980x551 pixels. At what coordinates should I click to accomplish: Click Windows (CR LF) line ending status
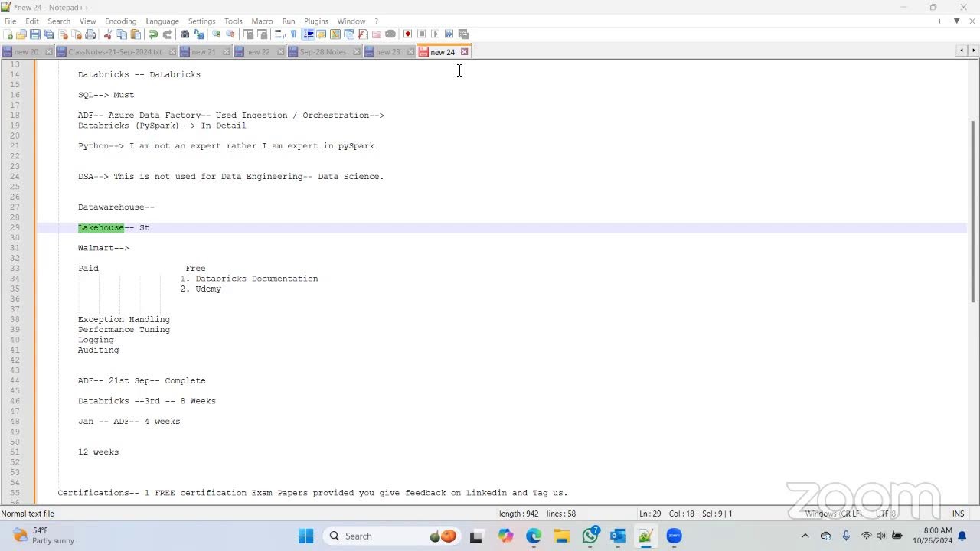833,514
